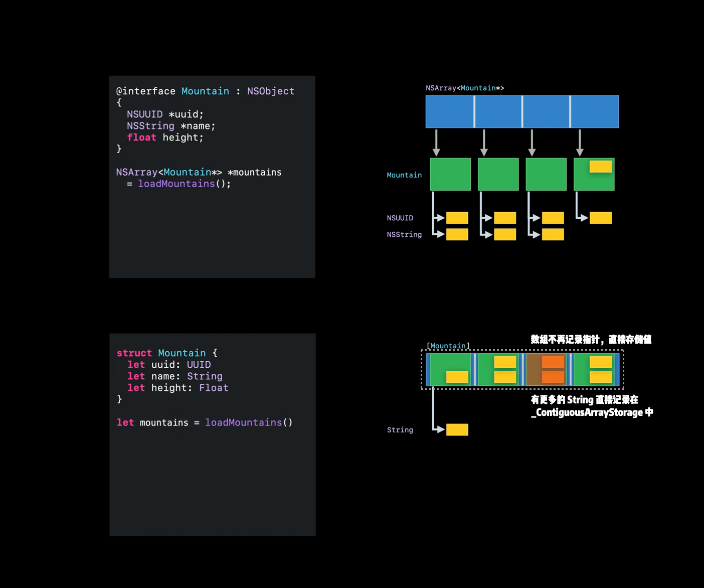
Task: Click the [Mountain] array label
Action: click(448, 346)
